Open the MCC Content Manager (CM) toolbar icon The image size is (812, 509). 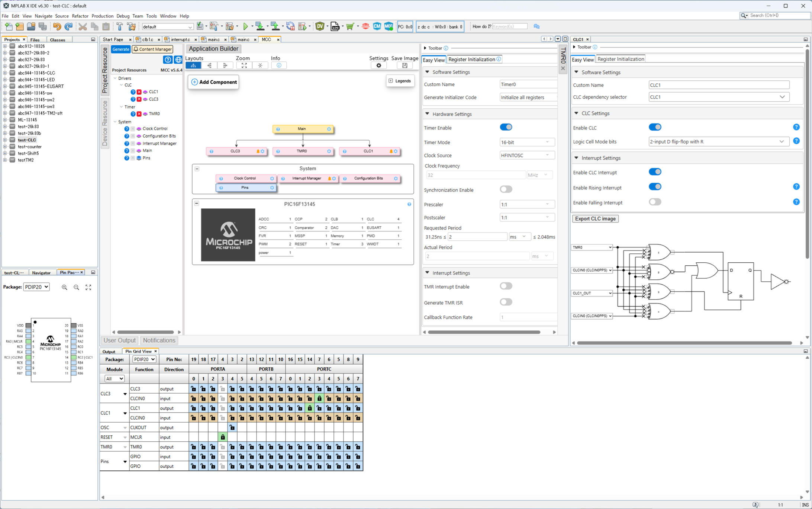[x=377, y=26]
